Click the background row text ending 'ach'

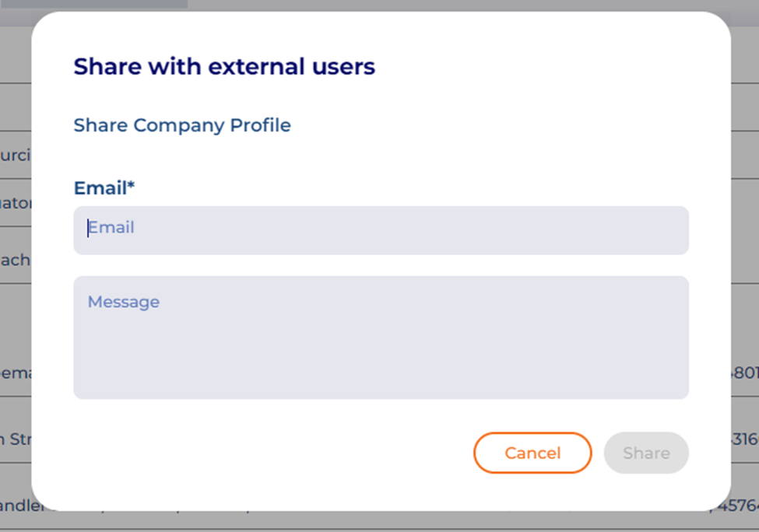pyautogui.click(x=16, y=260)
